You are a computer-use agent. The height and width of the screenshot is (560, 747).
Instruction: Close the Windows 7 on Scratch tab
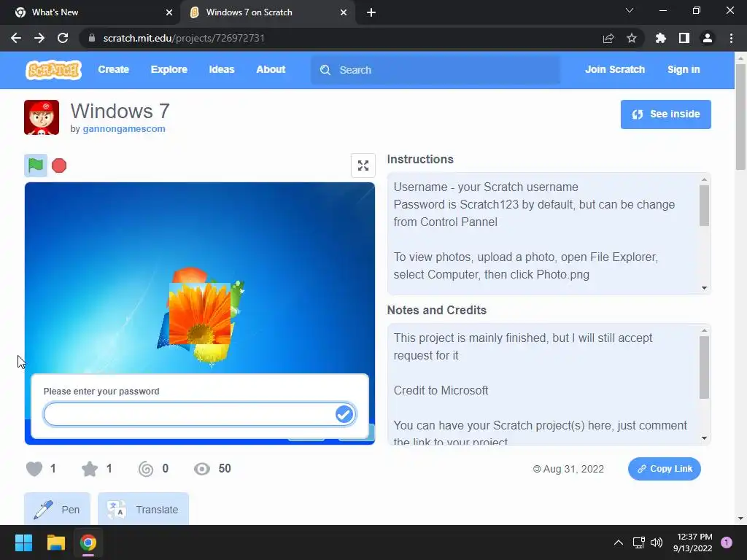pyautogui.click(x=344, y=12)
